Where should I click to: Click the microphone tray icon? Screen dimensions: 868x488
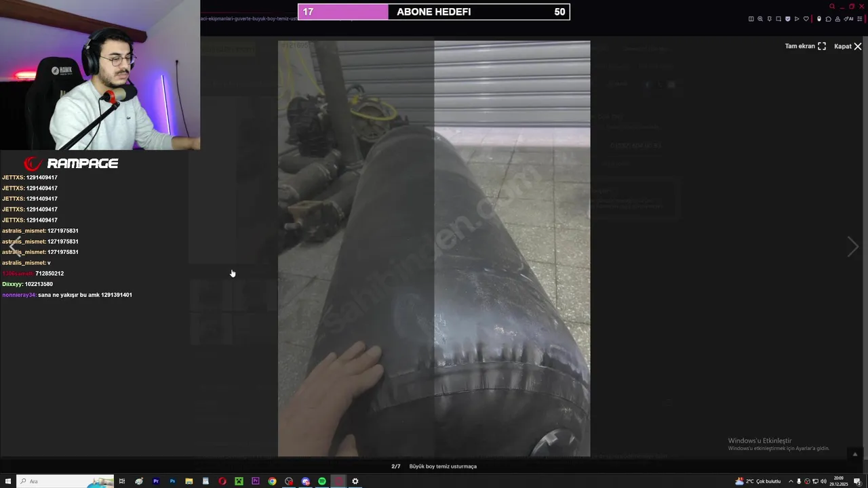799,481
